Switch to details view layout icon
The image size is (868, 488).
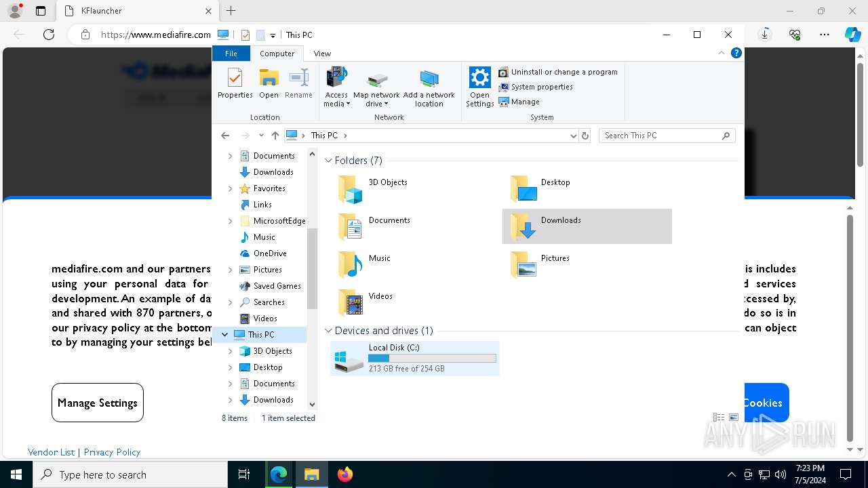pos(719,418)
